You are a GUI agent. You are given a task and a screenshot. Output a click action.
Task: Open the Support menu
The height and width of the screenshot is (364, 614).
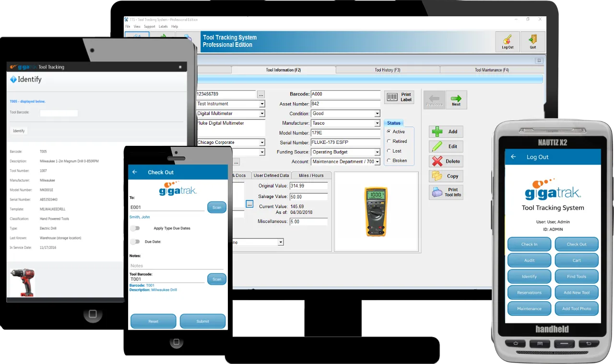150,27
